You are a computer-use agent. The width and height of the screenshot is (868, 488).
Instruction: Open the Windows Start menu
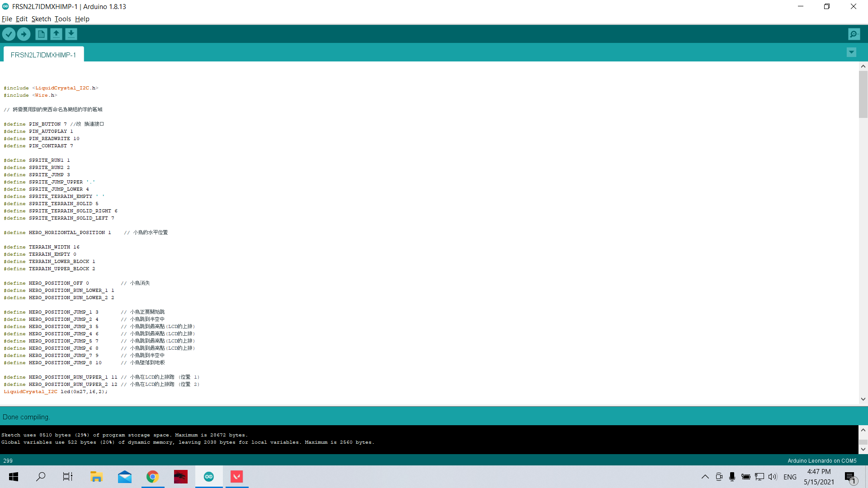click(x=13, y=476)
